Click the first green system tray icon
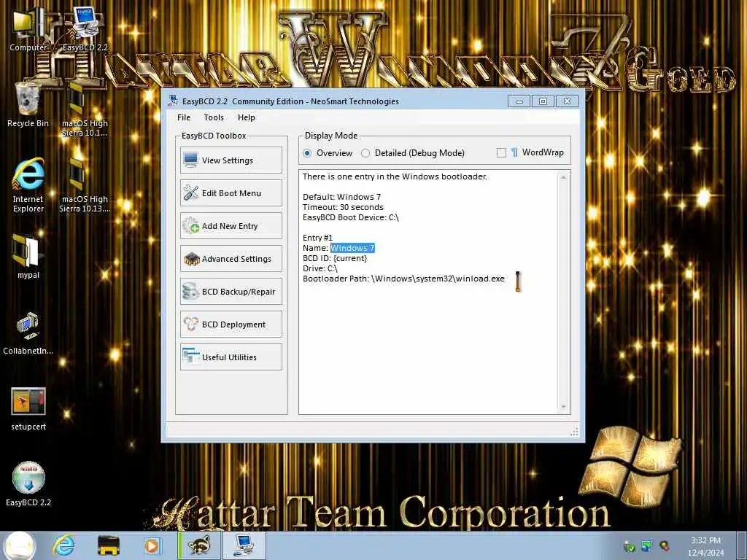The height and width of the screenshot is (560, 747). (630, 546)
